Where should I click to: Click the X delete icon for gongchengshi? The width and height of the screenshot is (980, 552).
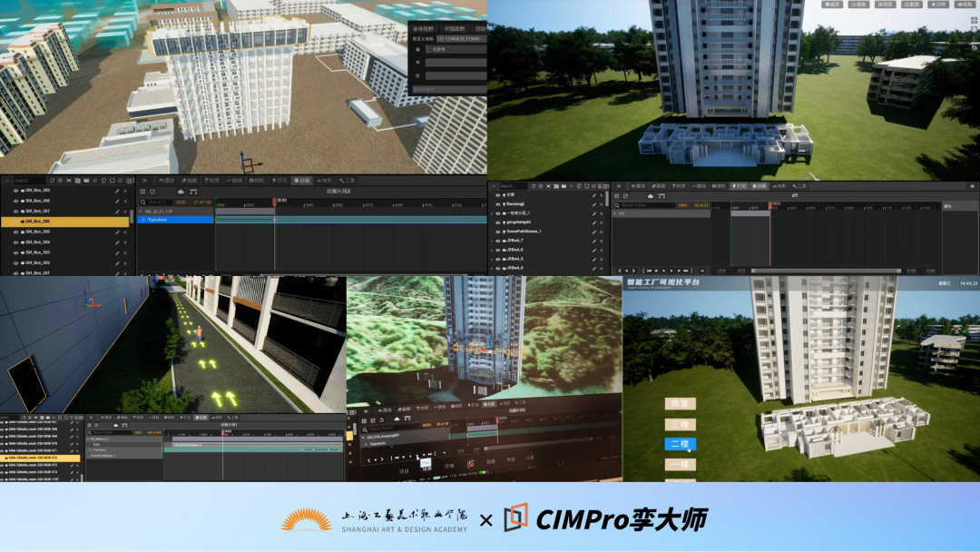602,222
